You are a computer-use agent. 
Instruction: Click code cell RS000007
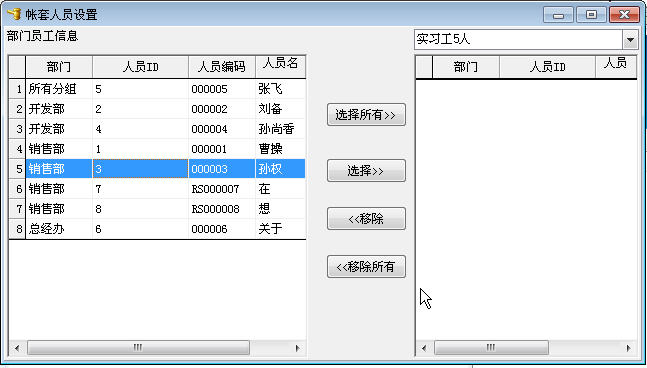222,189
